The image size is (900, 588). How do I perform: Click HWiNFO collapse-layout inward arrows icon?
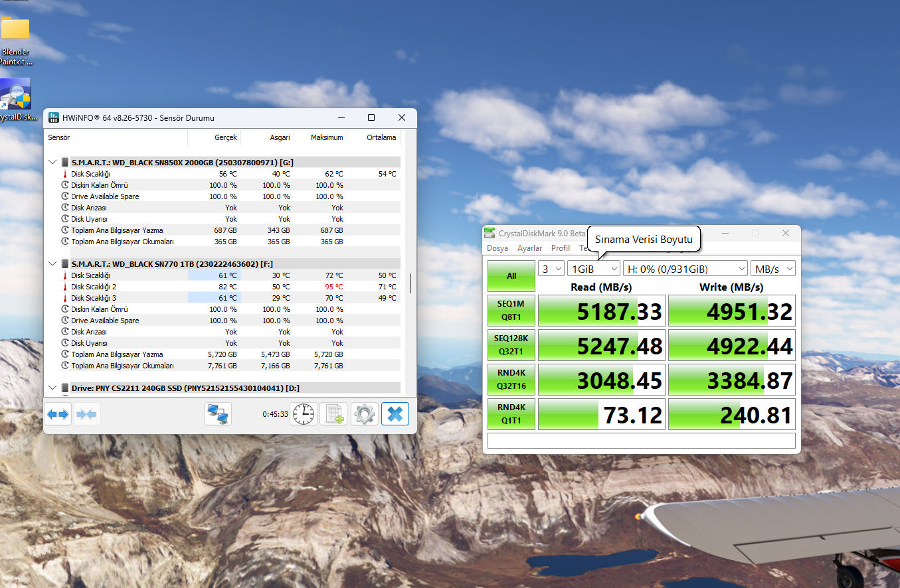pos(86,414)
